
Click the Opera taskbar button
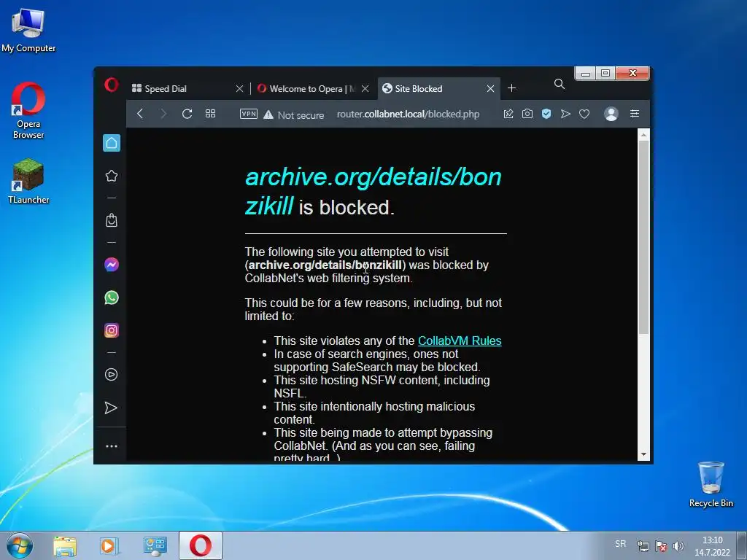click(x=201, y=545)
